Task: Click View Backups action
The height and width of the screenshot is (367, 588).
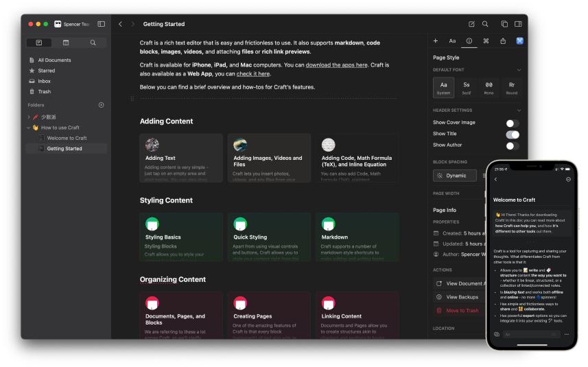Action: (x=460, y=297)
